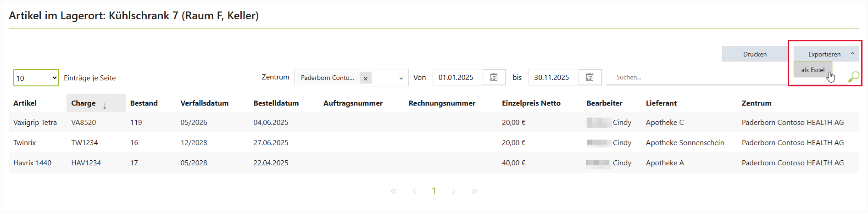Toggle Charge column sort arrow
Image resolution: width=868 pixels, height=214 pixels.
coord(105,106)
